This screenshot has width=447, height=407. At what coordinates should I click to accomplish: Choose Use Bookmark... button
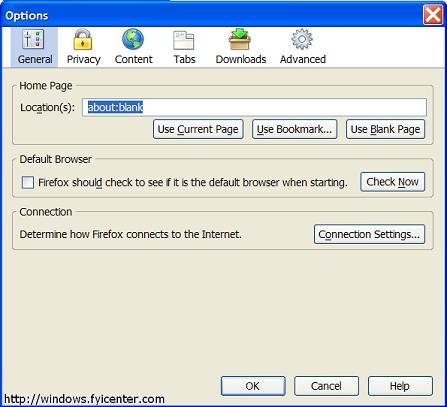295,129
